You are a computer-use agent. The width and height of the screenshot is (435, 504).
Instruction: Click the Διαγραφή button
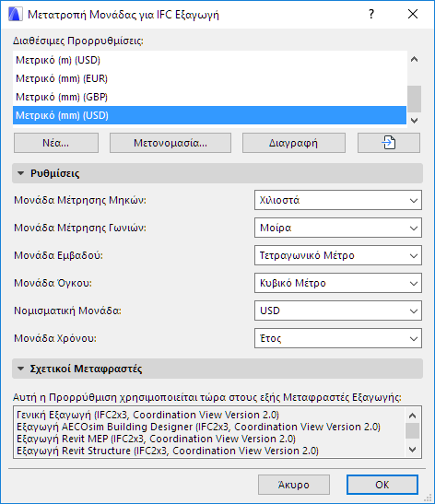(294, 143)
